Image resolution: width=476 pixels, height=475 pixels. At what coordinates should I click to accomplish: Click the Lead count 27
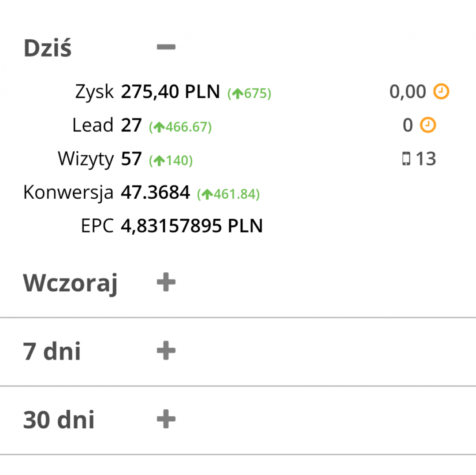click(131, 125)
